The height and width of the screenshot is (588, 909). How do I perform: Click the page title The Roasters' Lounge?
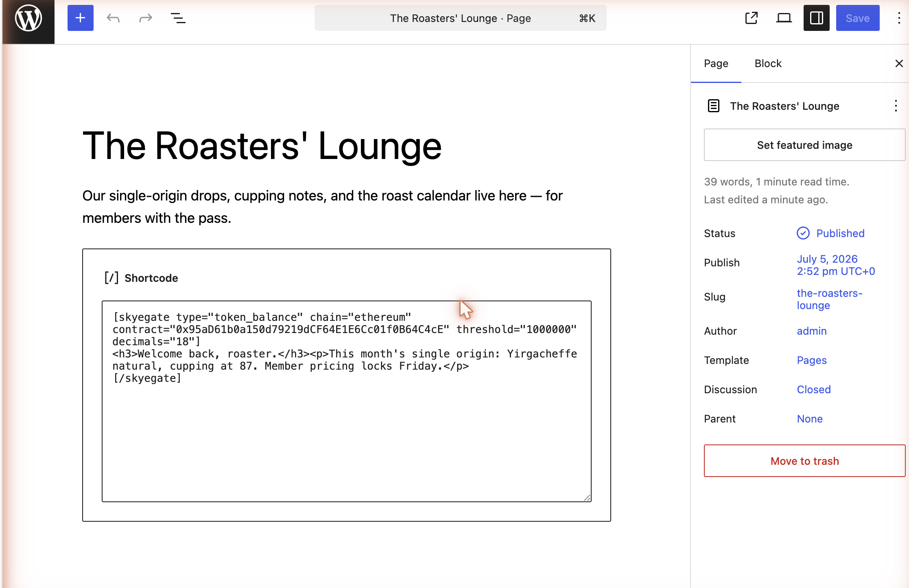click(x=262, y=146)
